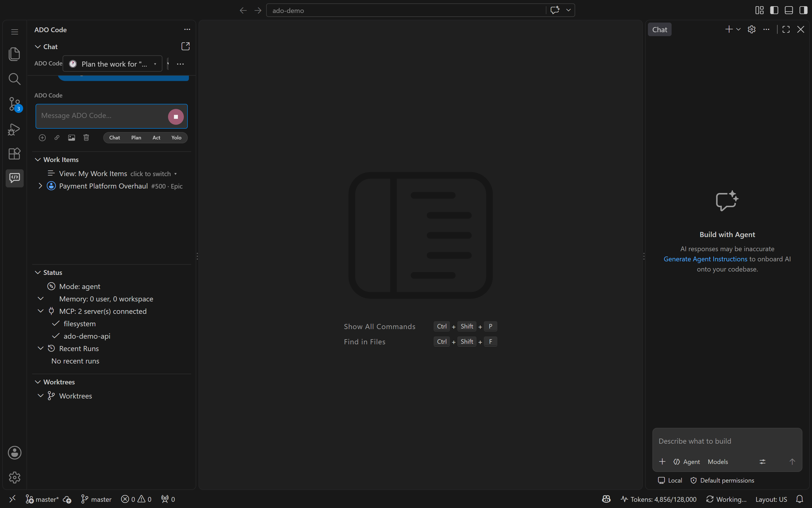The height and width of the screenshot is (508, 812).
Task: Open the configure tools icon in chat input
Action: click(x=762, y=462)
